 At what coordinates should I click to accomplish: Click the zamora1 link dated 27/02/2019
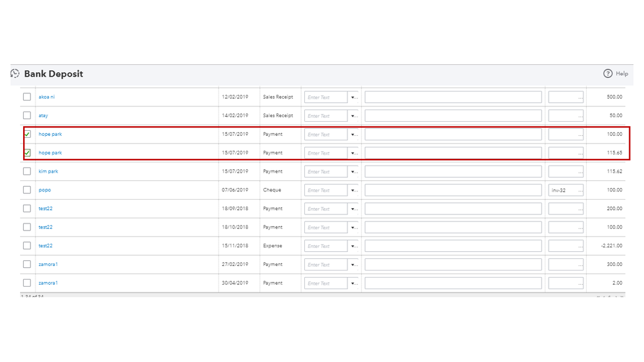(48, 264)
